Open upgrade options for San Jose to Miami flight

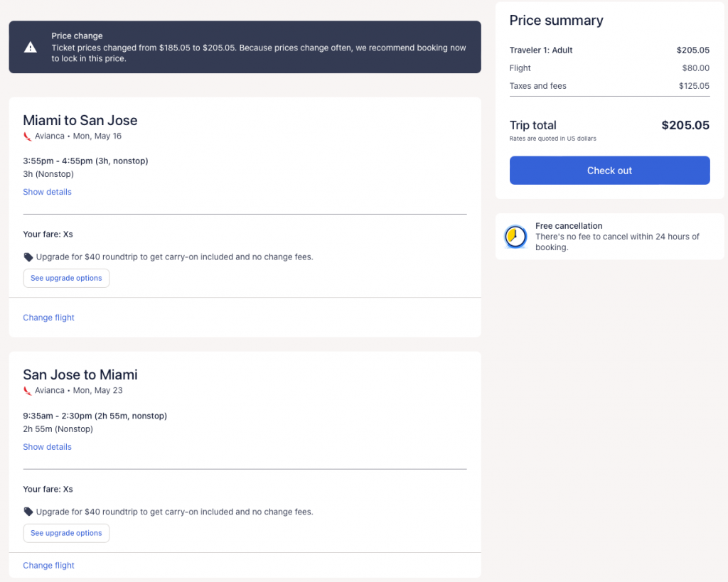point(66,533)
